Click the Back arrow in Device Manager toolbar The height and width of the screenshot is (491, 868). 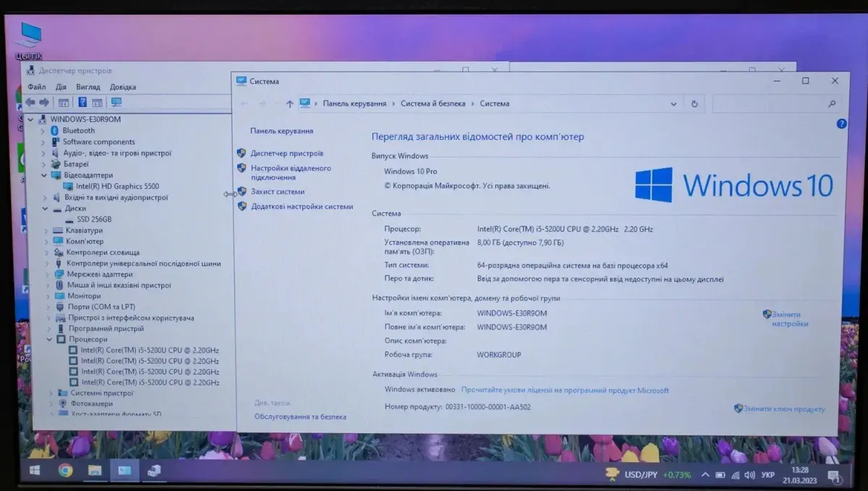30,103
